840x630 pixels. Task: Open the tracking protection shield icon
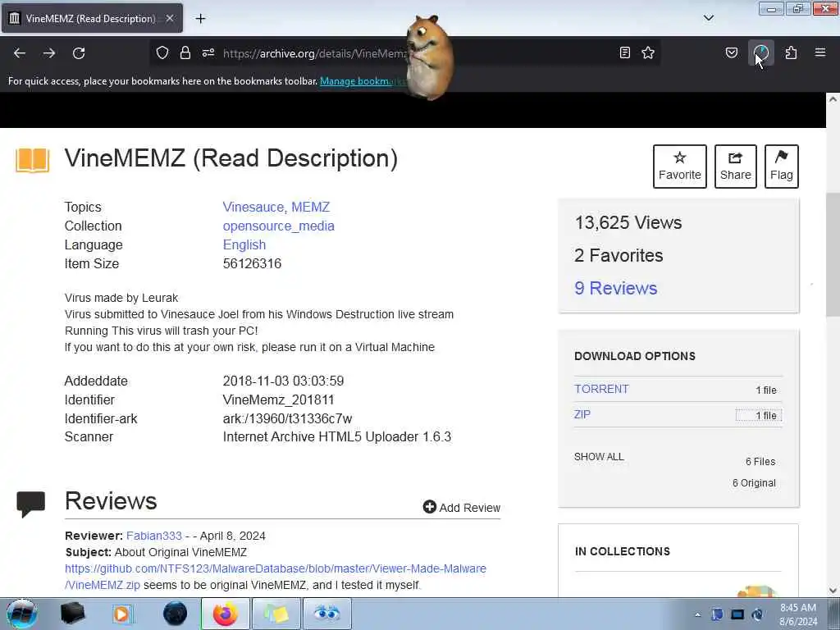(162, 52)
